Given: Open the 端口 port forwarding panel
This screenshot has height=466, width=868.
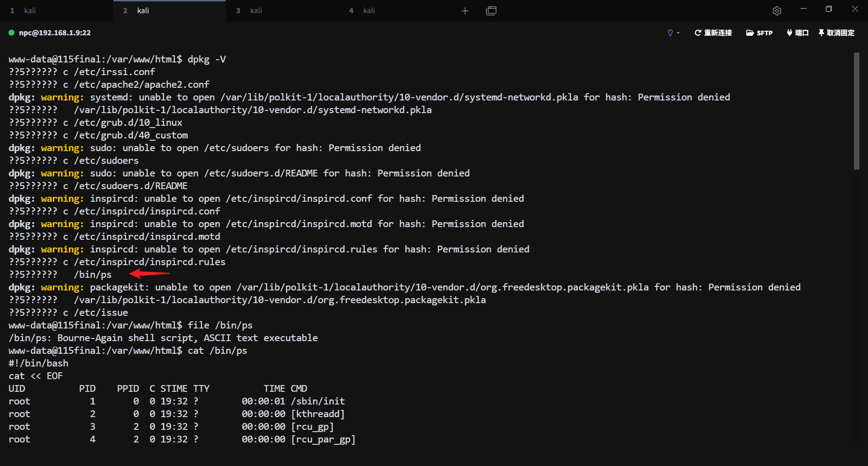Looking at the screenshot, I should coord(797,33).
